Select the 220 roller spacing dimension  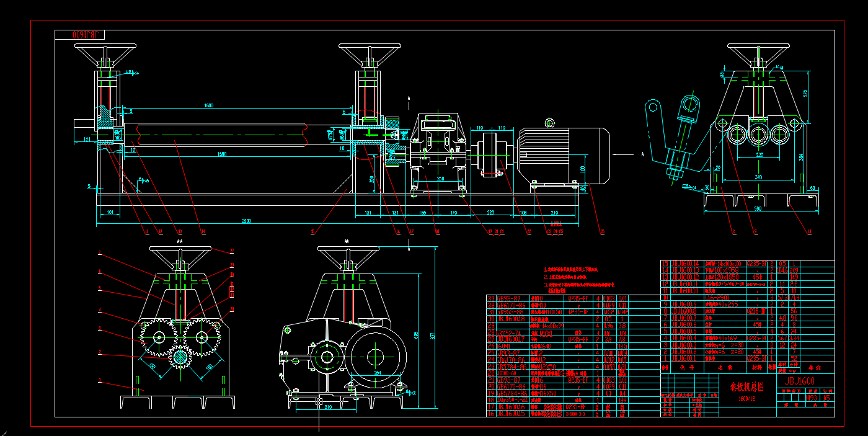pos(760,155)
